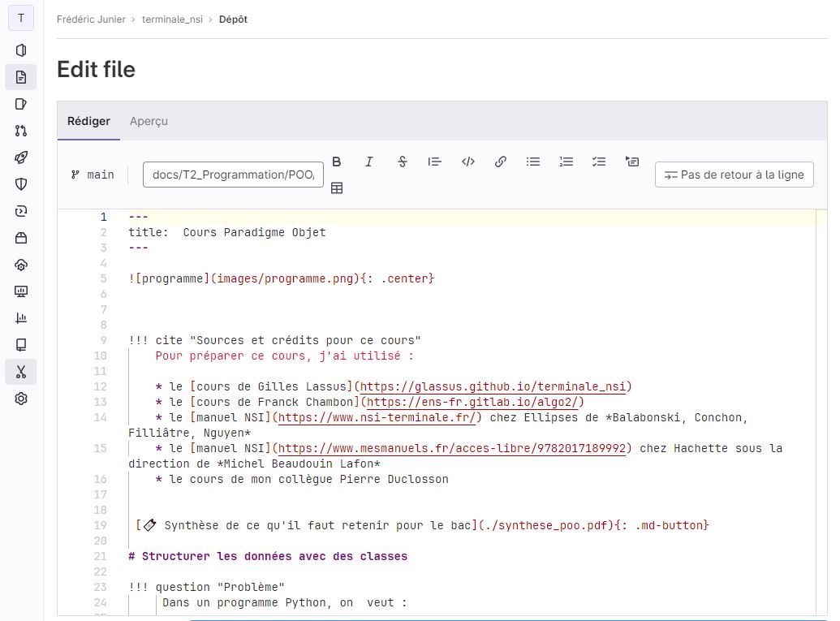Switch to the Rédiger tab
The image size is (840, 621).
click(x=88, y=121)
